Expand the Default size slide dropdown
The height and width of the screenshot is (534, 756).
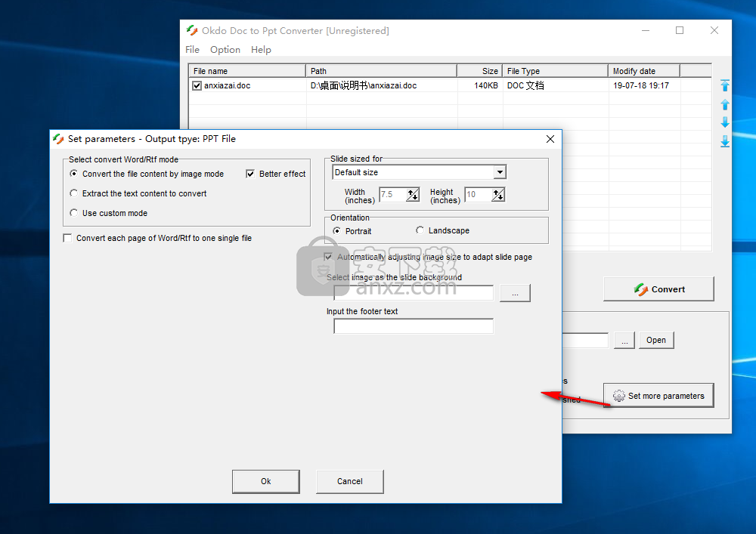499,172
